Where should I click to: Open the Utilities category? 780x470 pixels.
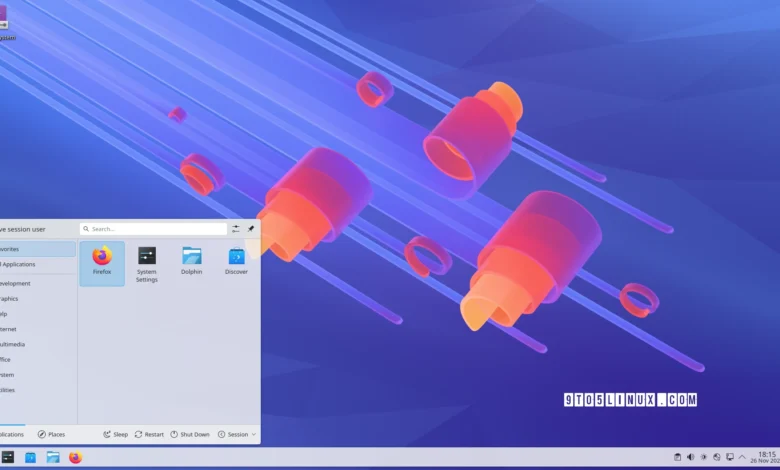38,390
